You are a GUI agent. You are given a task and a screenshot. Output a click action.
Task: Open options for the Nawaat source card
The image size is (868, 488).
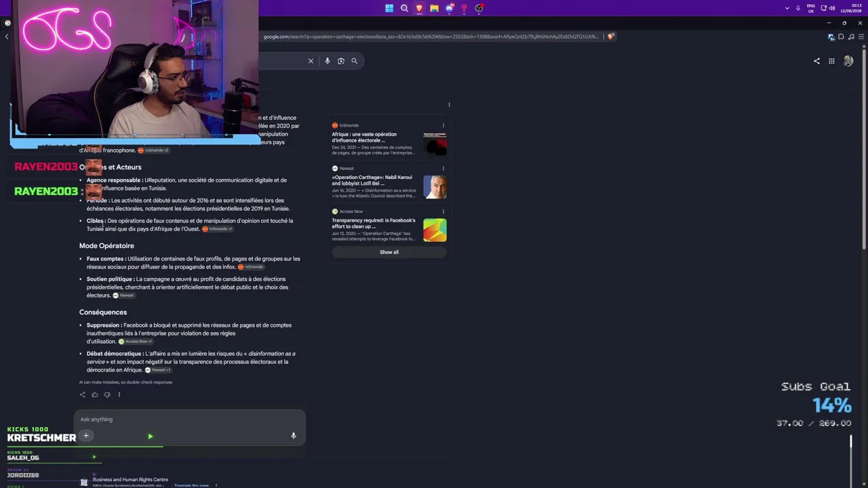[x=443, y=168]
